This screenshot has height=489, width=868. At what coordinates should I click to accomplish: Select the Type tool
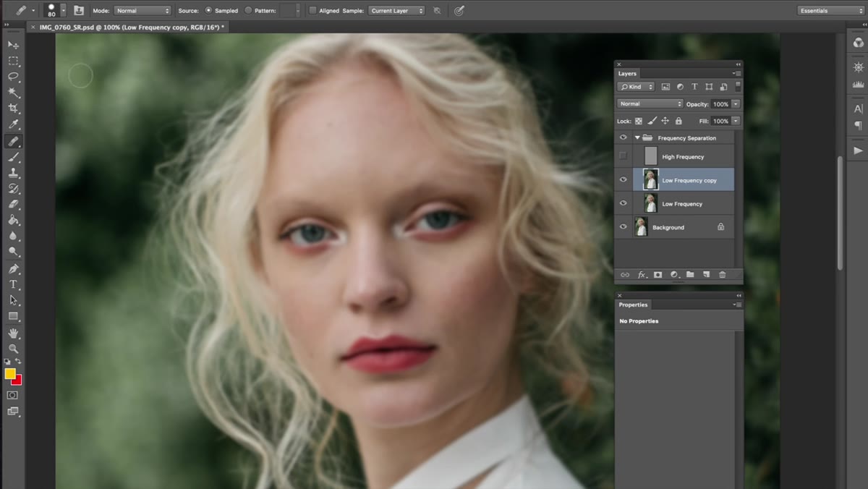(13, 285)
